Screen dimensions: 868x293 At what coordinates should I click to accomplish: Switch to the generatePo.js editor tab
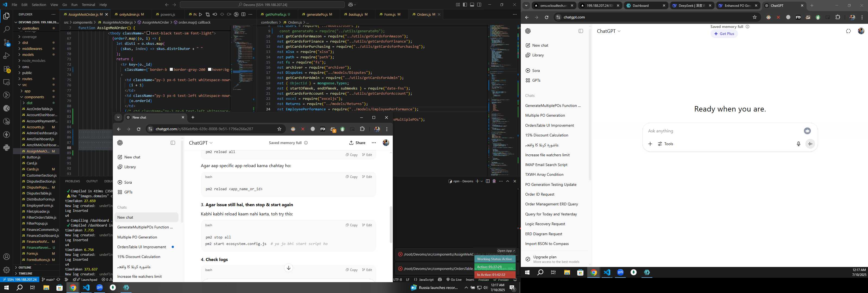click(317, 14)
